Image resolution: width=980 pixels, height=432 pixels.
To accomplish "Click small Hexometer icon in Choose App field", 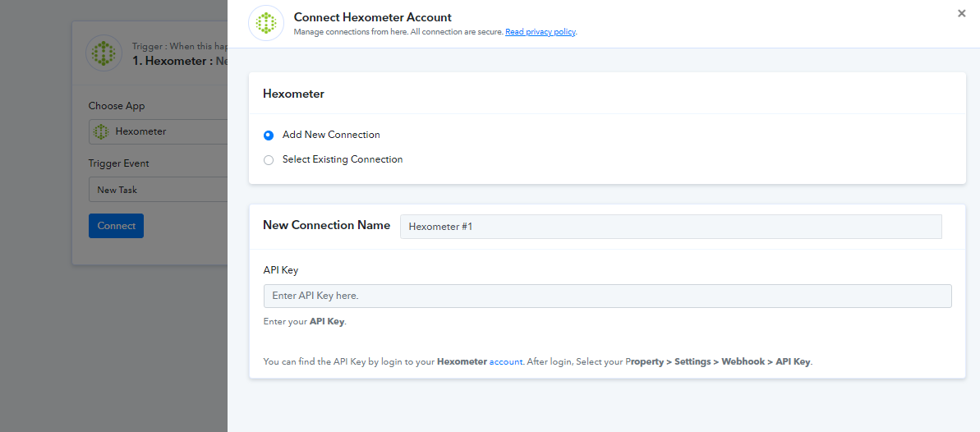I will (x=100, y=132).
